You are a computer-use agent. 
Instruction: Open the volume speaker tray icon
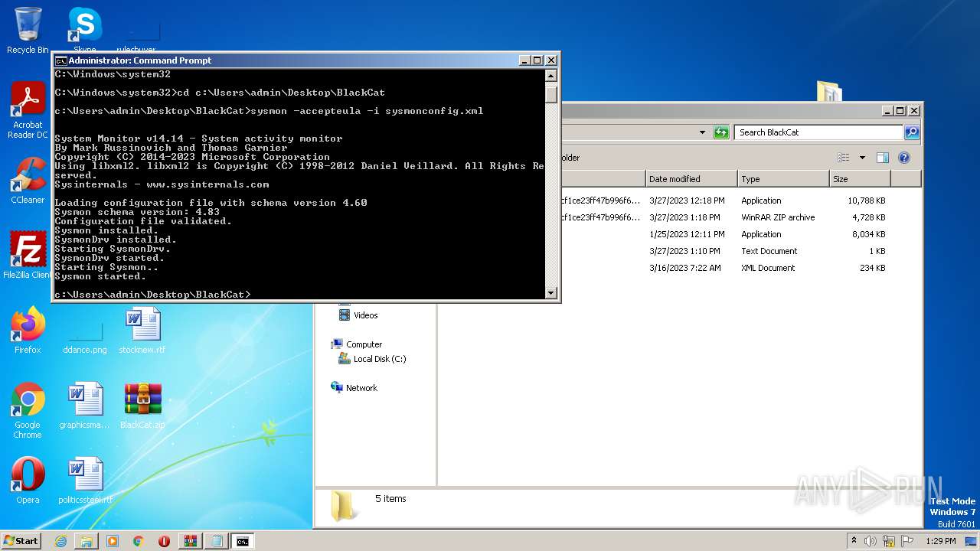871,541
